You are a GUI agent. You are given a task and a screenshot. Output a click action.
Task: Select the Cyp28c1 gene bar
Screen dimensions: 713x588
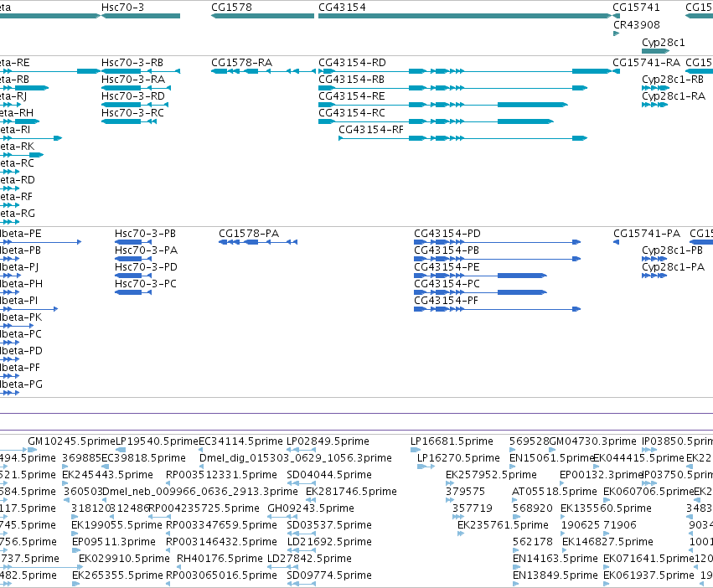tap(655, 50)
